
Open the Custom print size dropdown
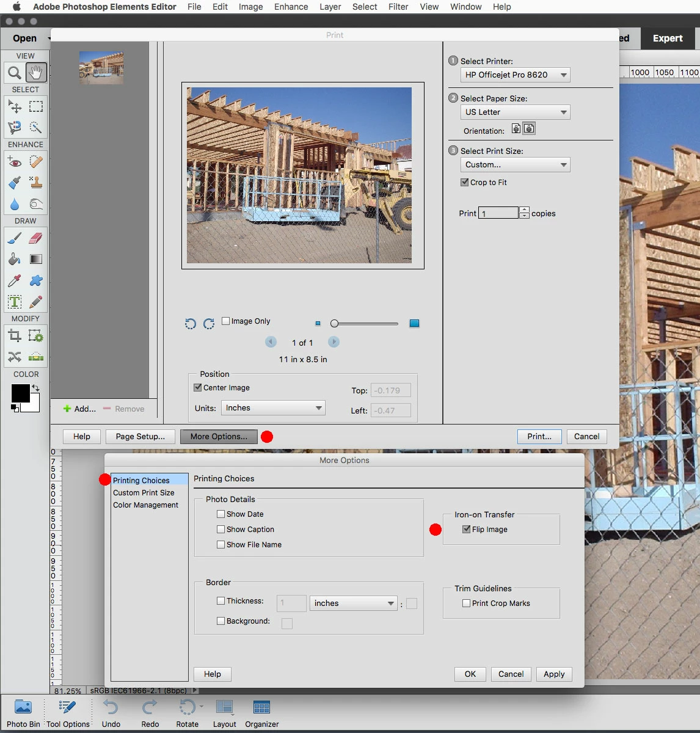[x=515, y=164]
